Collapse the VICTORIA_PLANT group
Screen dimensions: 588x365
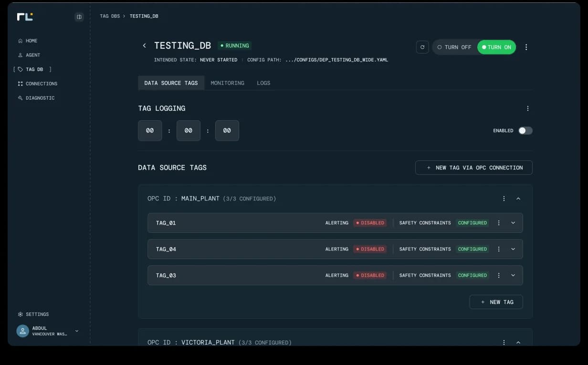518,343
